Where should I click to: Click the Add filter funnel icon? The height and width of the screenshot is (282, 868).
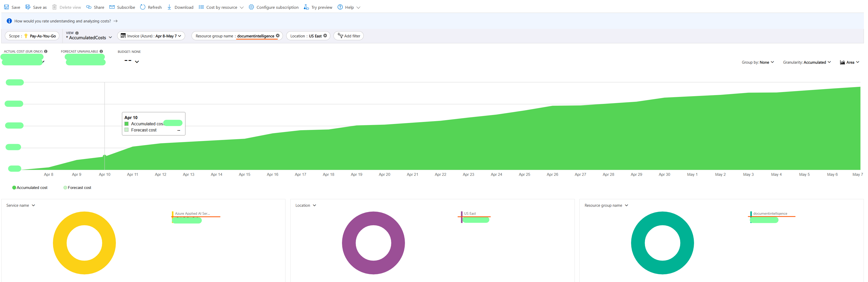[340, 36]
